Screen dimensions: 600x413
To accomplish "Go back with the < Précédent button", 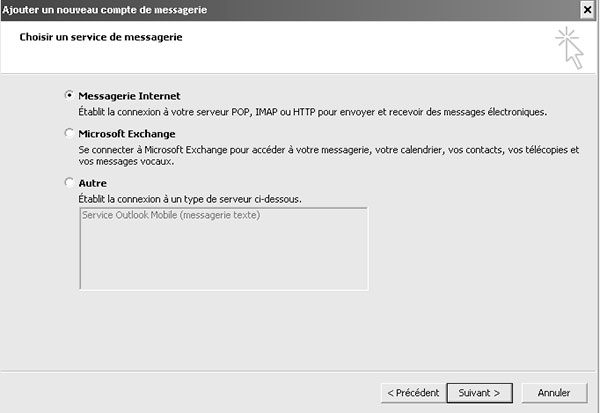I will 413,393.
